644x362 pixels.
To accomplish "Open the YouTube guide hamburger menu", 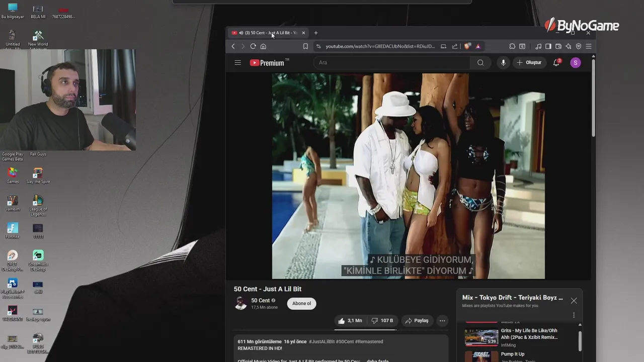I will pyautogui.click(x=237, y=63).
